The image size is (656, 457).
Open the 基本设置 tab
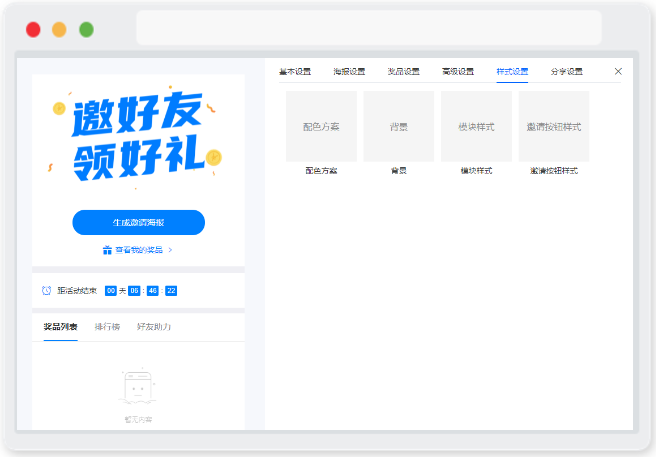(295, 72)
